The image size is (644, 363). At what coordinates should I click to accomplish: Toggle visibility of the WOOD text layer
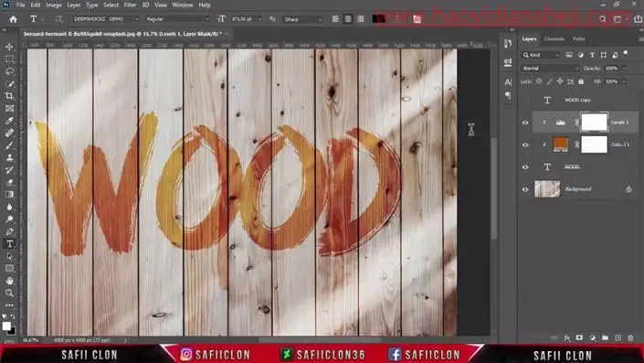pyautogui.click(x=525, y=167)
